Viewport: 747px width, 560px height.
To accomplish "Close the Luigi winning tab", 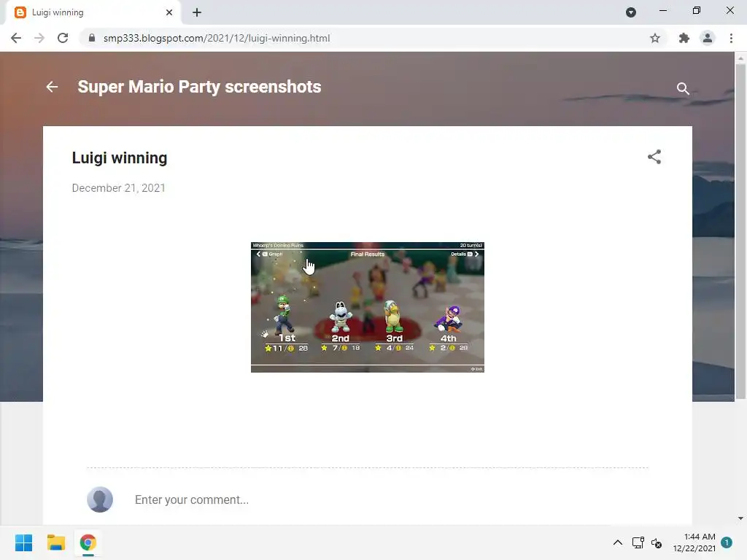I will 169,12.
